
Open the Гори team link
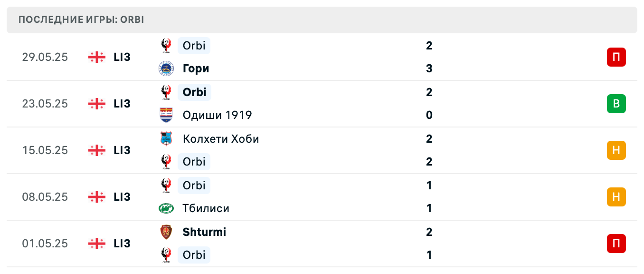tap(196, 68)
